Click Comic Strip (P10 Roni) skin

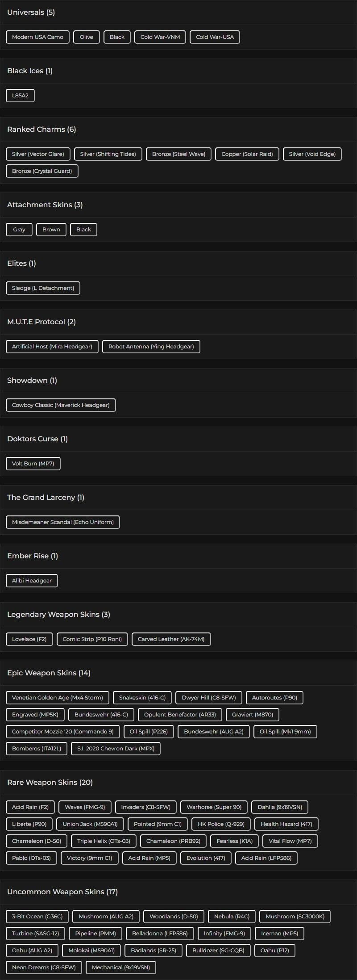point(92,639)
